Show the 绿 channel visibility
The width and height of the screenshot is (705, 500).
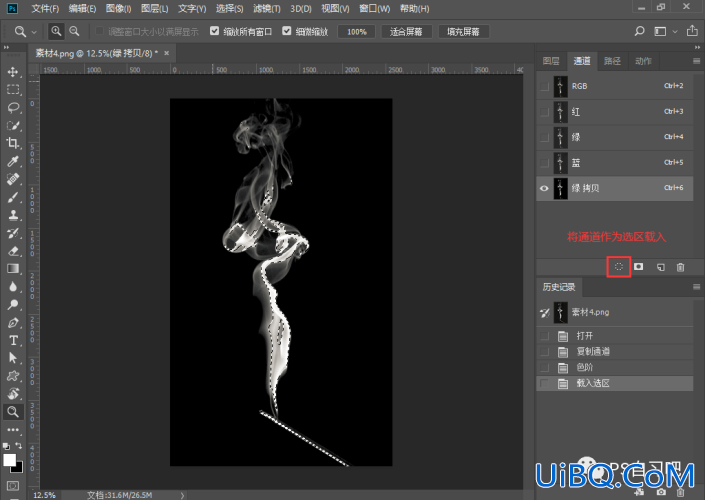pos(544,137)
